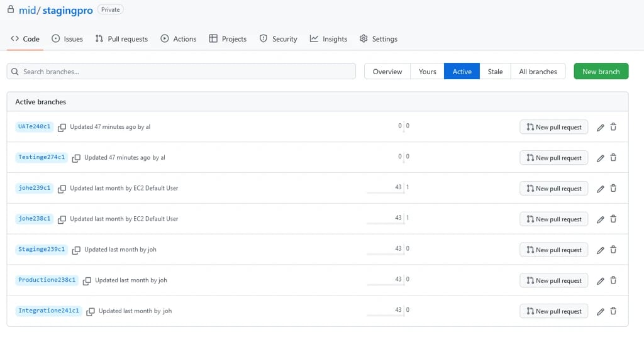Rename the Testinge274c1 branch via pencil icon

coord(600,158)
